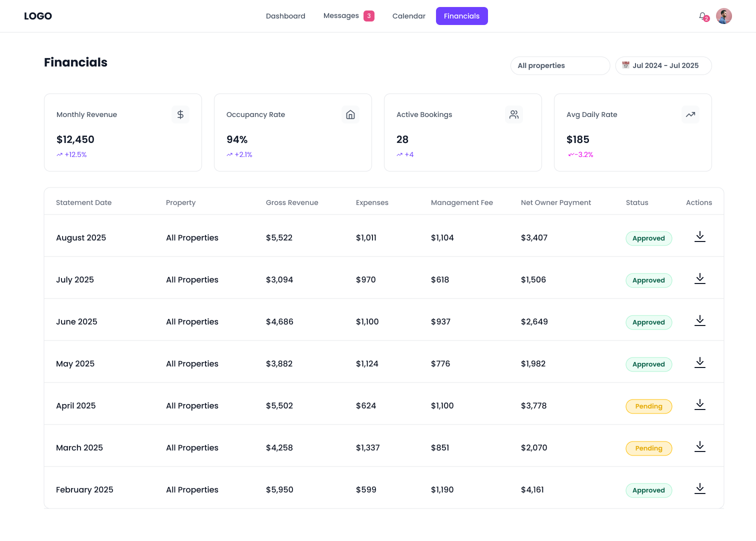Click the Pending badge for March 2025

[648, 448]
